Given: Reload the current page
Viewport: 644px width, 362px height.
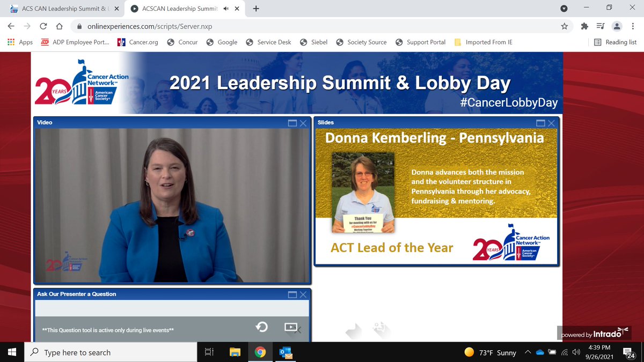Looking at the screenshot, I should click(43, 26).
